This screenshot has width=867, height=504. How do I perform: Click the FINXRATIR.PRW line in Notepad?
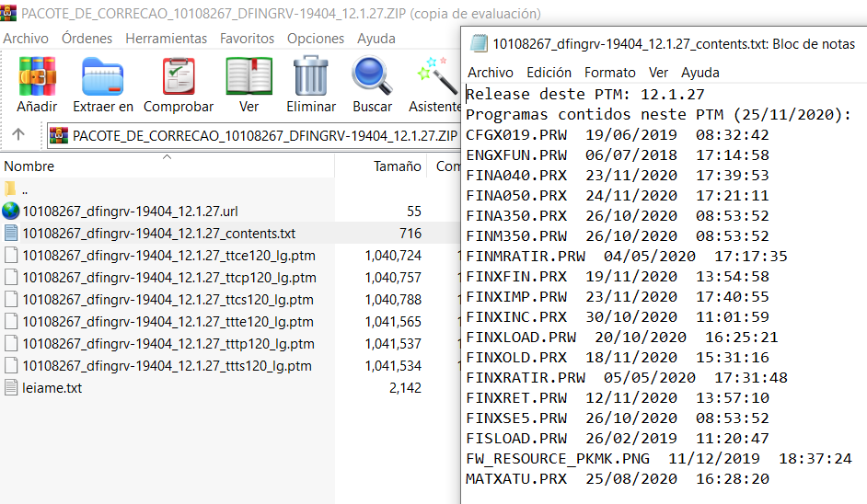(627, 377)
